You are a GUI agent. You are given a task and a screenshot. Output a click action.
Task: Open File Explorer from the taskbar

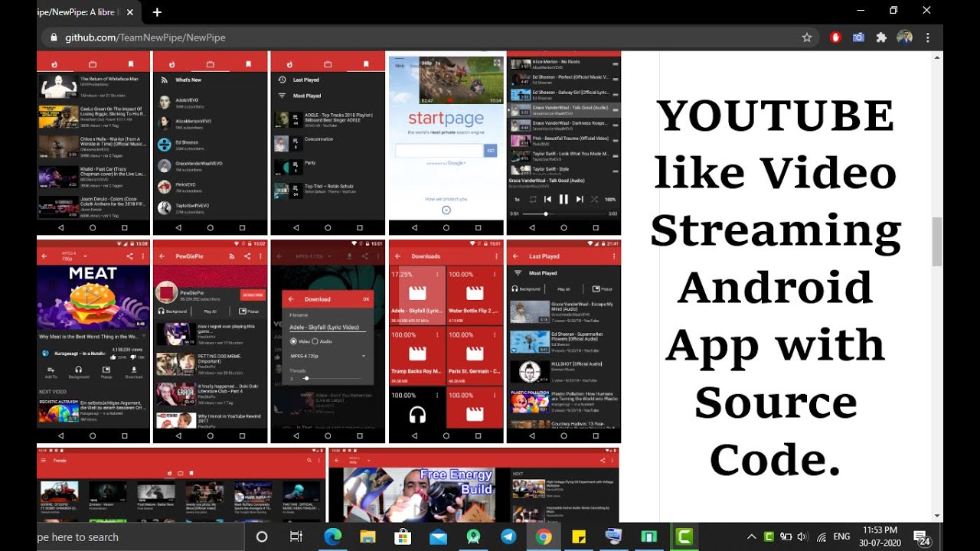[367, 536]
